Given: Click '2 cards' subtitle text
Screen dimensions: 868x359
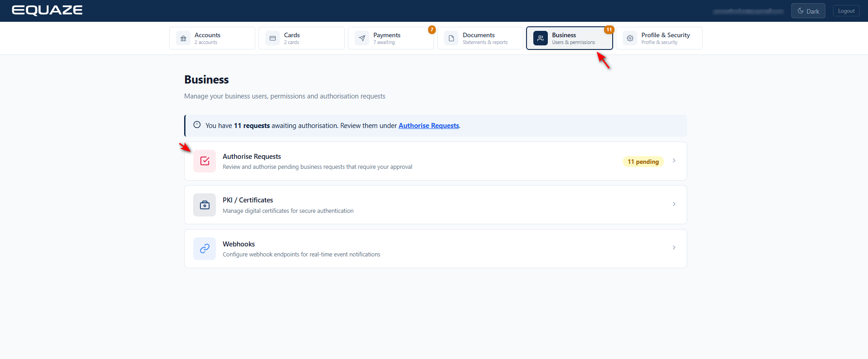Looking at the screenshot, I should 292,43.
